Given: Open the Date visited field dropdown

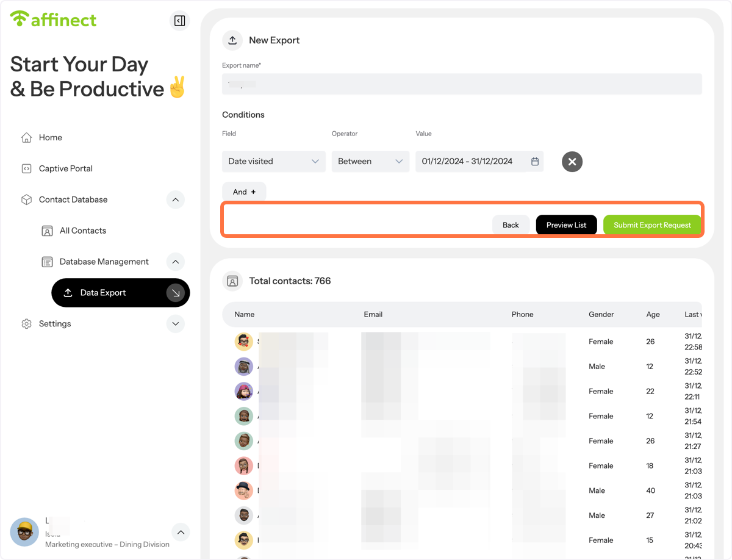Looking at the screenshot, I should [274, 162].
